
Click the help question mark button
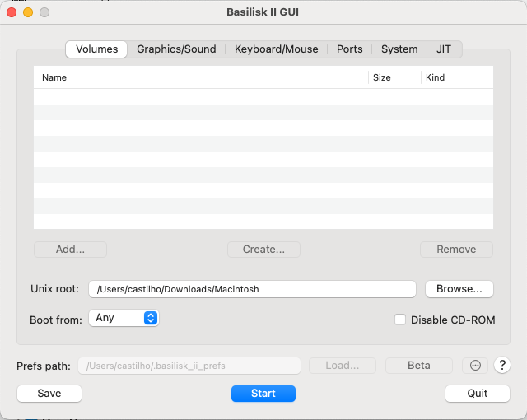click(501, 365)
